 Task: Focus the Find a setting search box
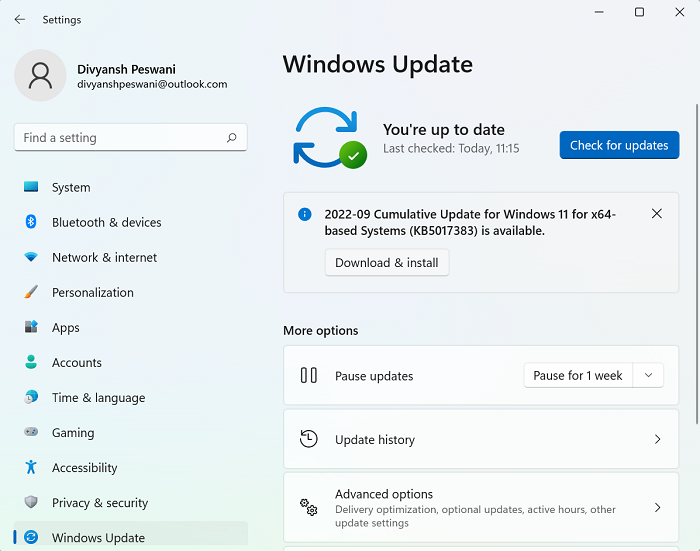tap(120, 138)
